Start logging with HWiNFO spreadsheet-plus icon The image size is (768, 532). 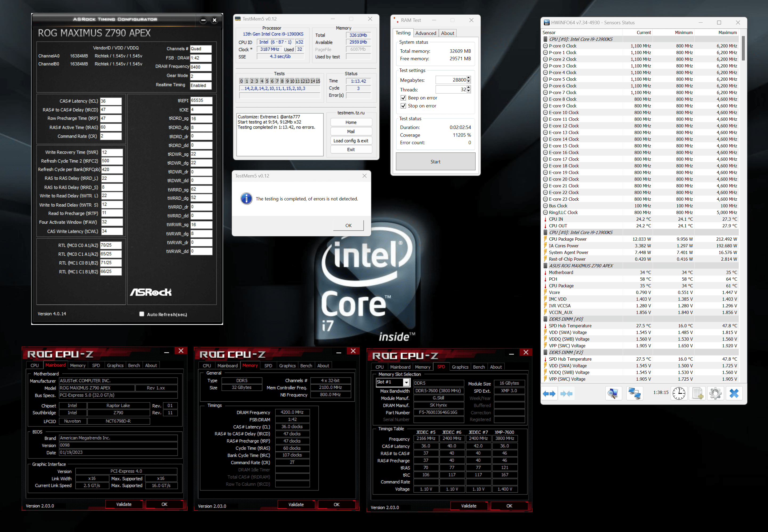click(x=698, y=394)
